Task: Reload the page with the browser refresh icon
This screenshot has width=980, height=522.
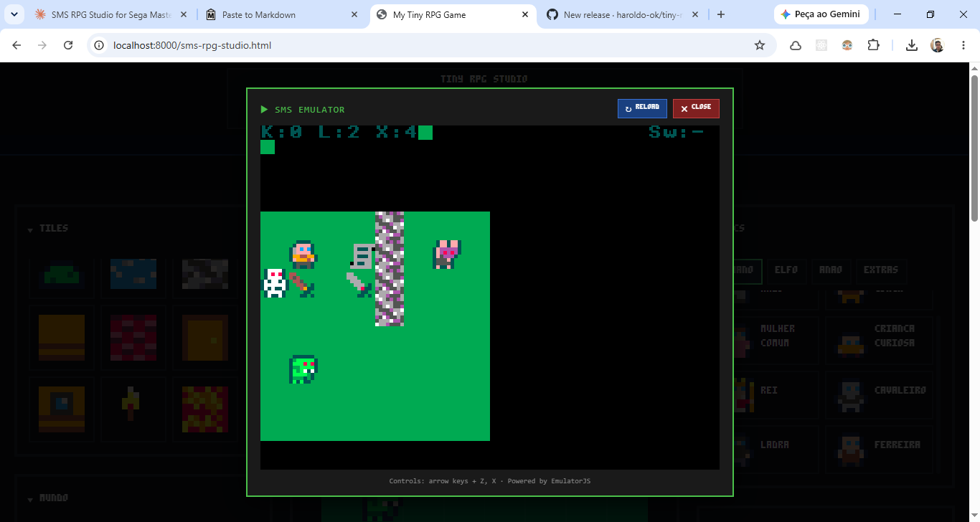Action: point(68,45)
